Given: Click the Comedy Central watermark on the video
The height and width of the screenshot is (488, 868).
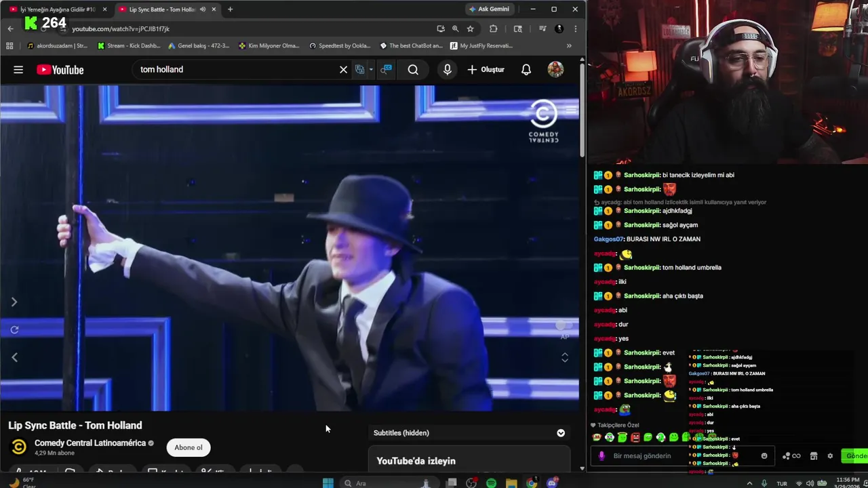Looking at the screenshot, I should (x=544, y=121).
